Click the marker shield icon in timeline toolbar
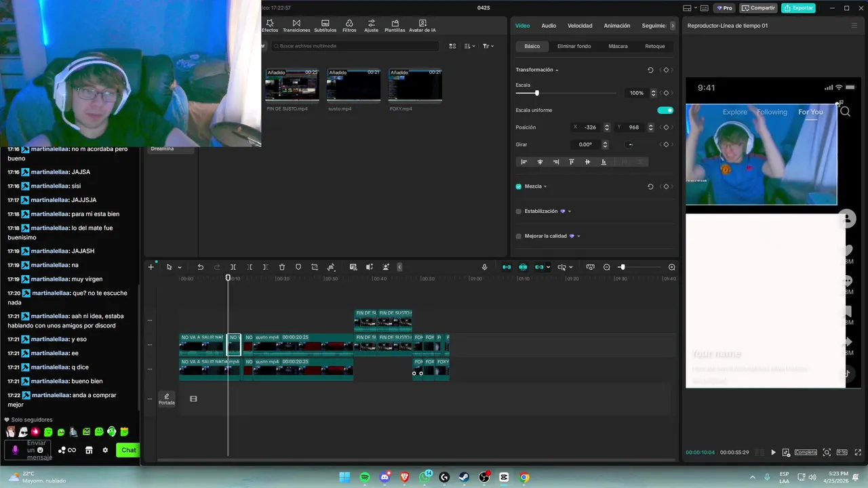868x488 pixels. (298, 267)
